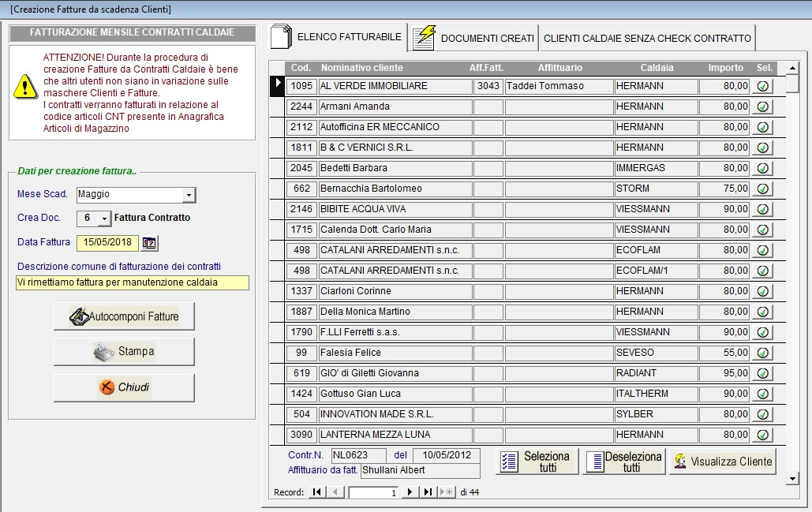This screenshot has height=512, width=812.
Task: Click the Importo column header
Action: [725, 68]
